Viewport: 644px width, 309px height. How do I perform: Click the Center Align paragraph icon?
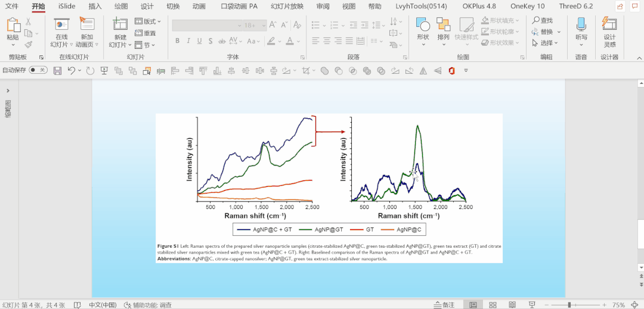click(x=327, y=40)
